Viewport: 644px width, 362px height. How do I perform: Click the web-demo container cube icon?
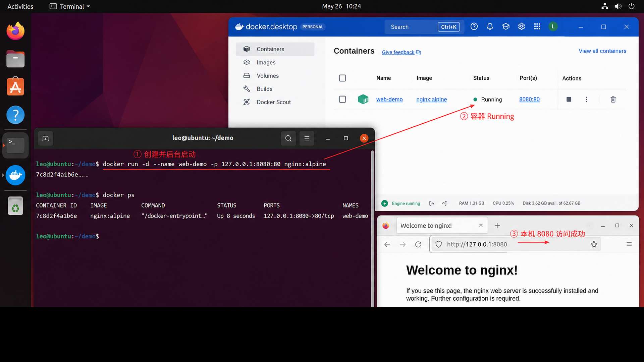(363, 99)
